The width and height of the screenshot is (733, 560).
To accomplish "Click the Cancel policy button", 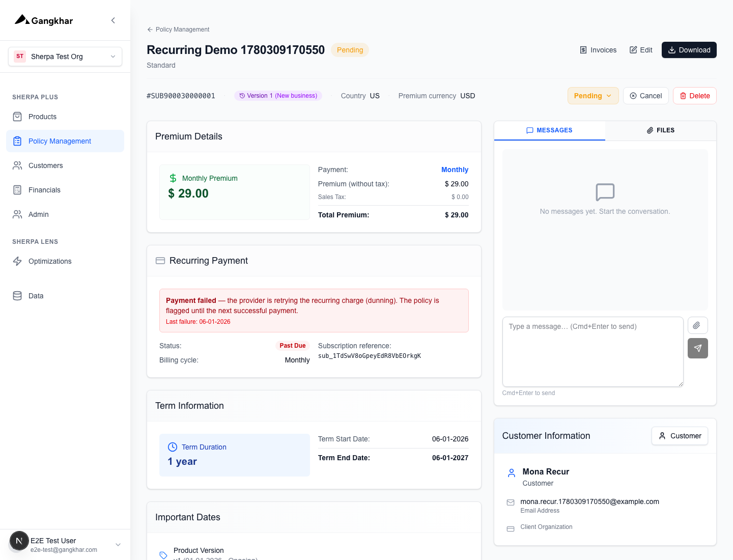I will pos(646,96).
